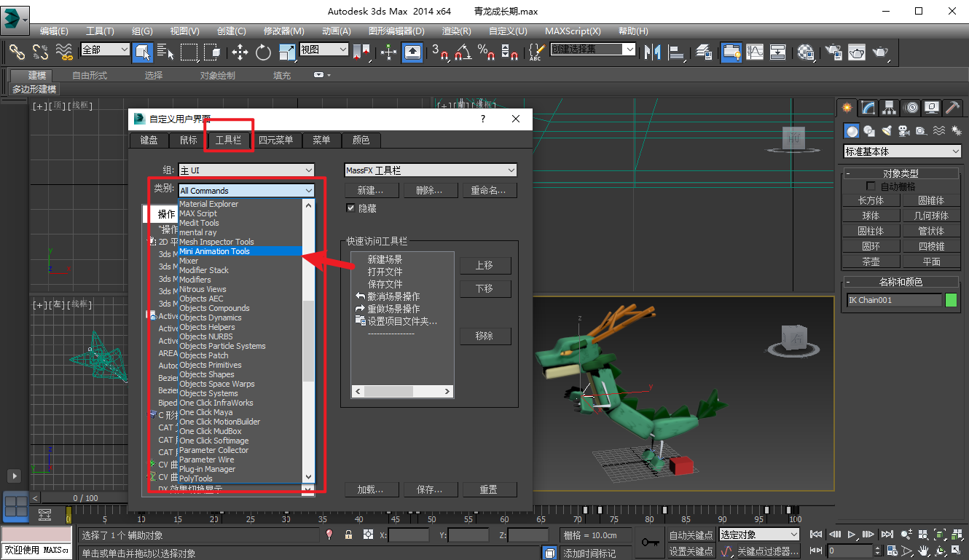
Task: Click the 新建... button
Action: point(374,191)
